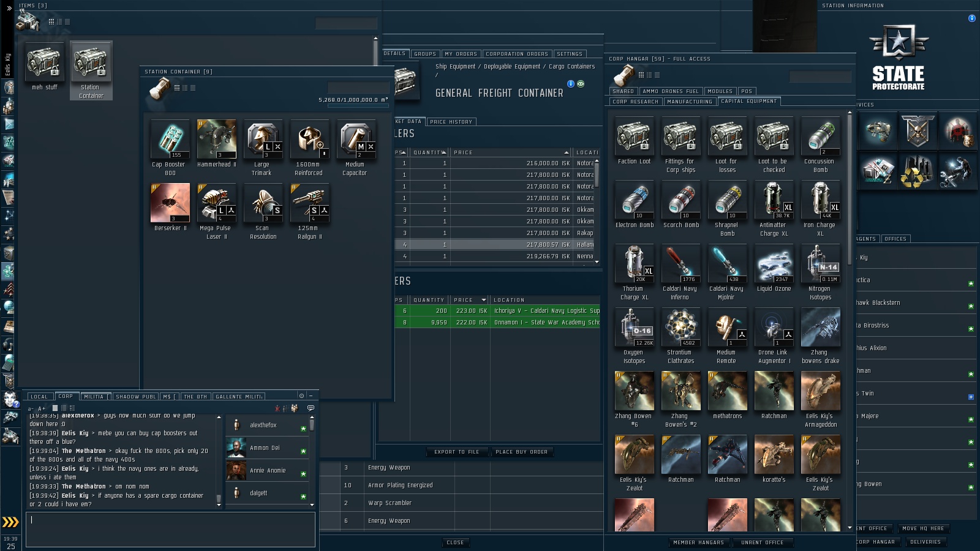Show info for General Freight Container
Viewport: 980px width, 551px height.
(571, 84)
